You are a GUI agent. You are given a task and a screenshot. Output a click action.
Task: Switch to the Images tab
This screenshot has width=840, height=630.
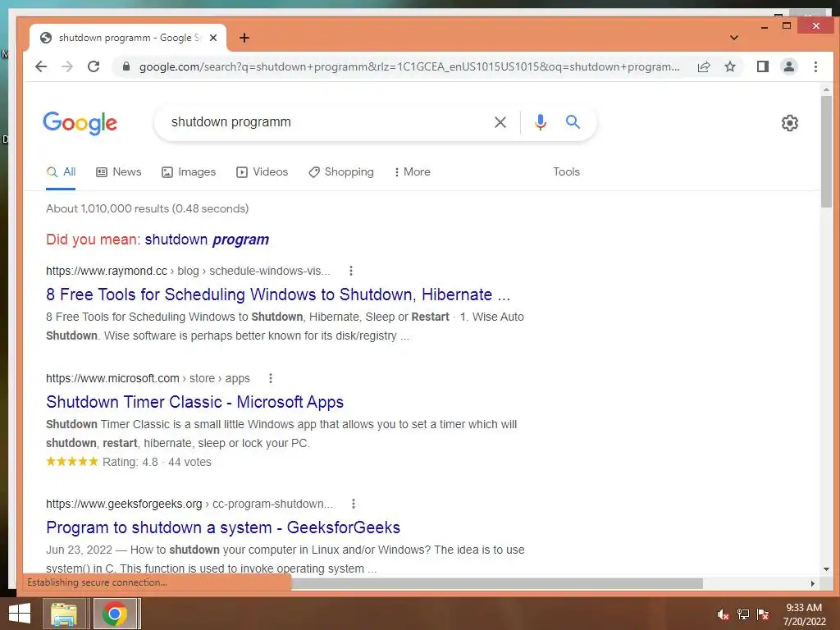point(189,172)
